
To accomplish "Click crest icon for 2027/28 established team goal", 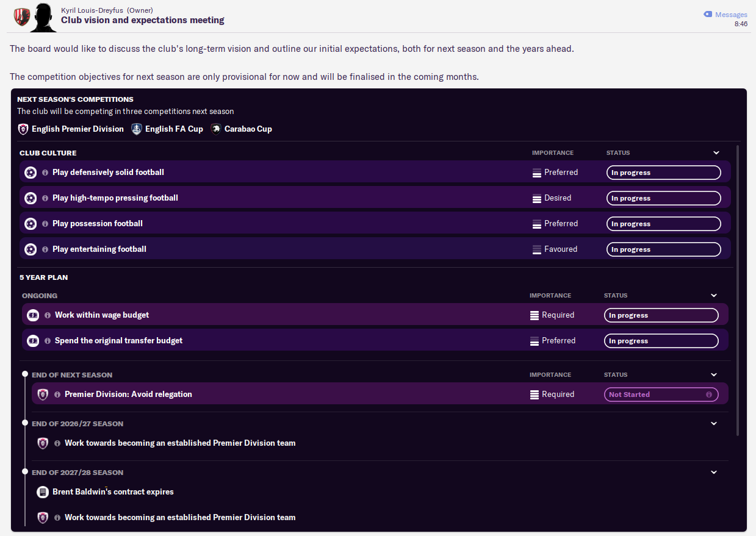I will point(43,518).
